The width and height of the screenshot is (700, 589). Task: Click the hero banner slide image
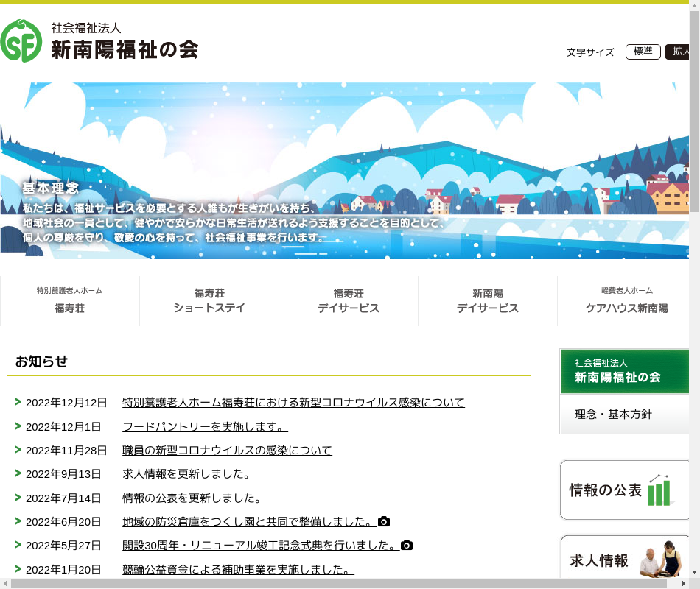click(345, 171)
